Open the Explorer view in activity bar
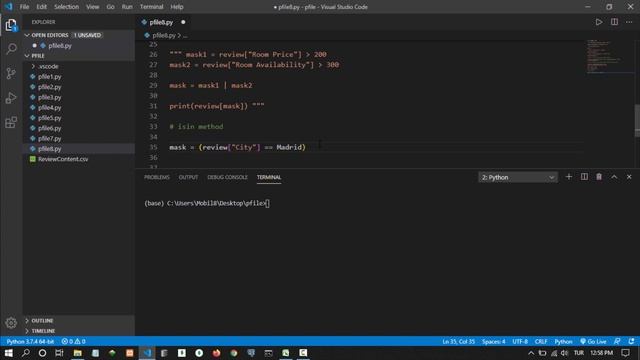This screenshot has height=360, width=640. click(x=11, y=25)
